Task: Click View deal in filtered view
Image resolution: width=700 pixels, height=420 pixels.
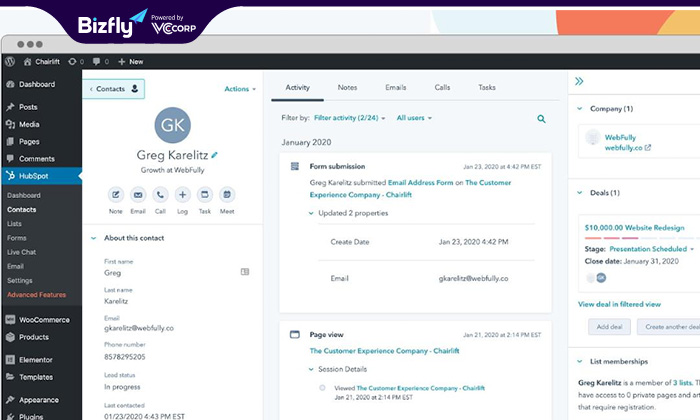Action: [x=619, y=304]
